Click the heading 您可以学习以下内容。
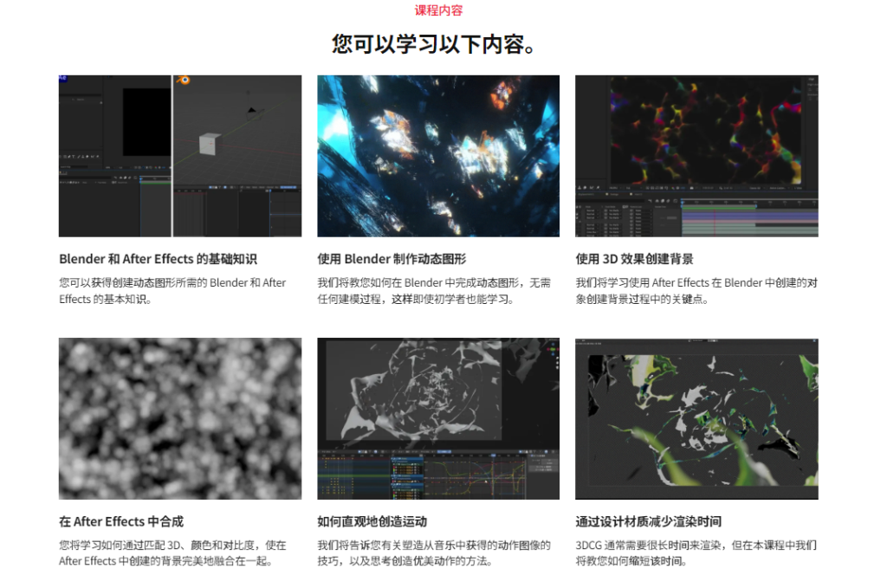Screen dimensions: 887x588 coord(433,44)
